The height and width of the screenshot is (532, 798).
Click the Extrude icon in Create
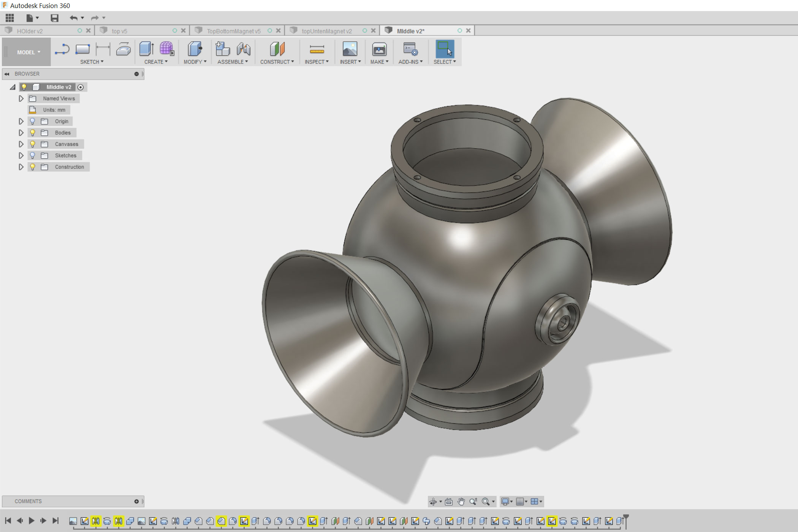coord(146,49)
